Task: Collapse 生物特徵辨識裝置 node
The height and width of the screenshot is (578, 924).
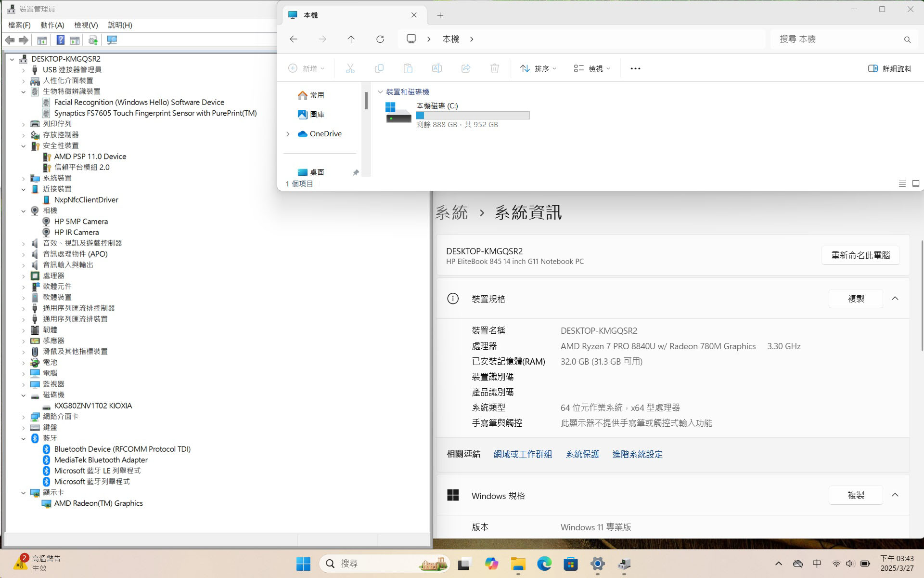Action: point(23,92)
